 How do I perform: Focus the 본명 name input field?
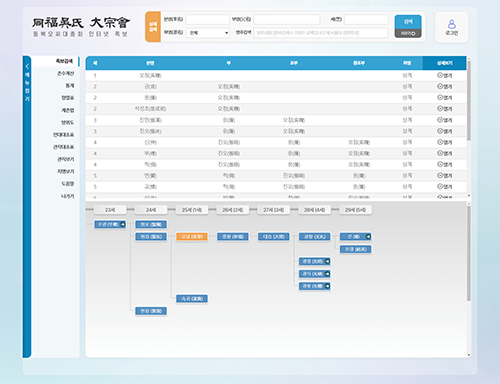[x=208, y=19]
